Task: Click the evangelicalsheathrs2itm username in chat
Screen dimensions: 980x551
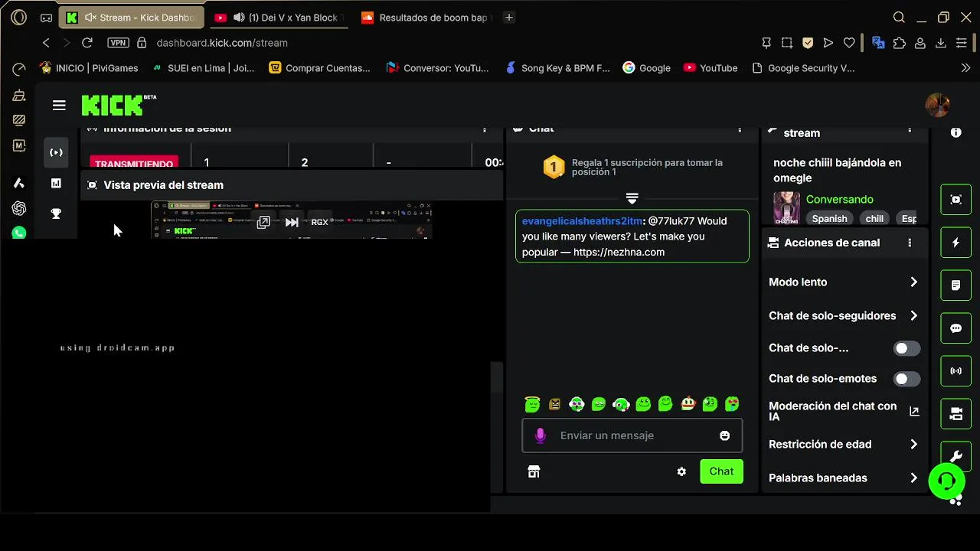Action: (582, 221)
